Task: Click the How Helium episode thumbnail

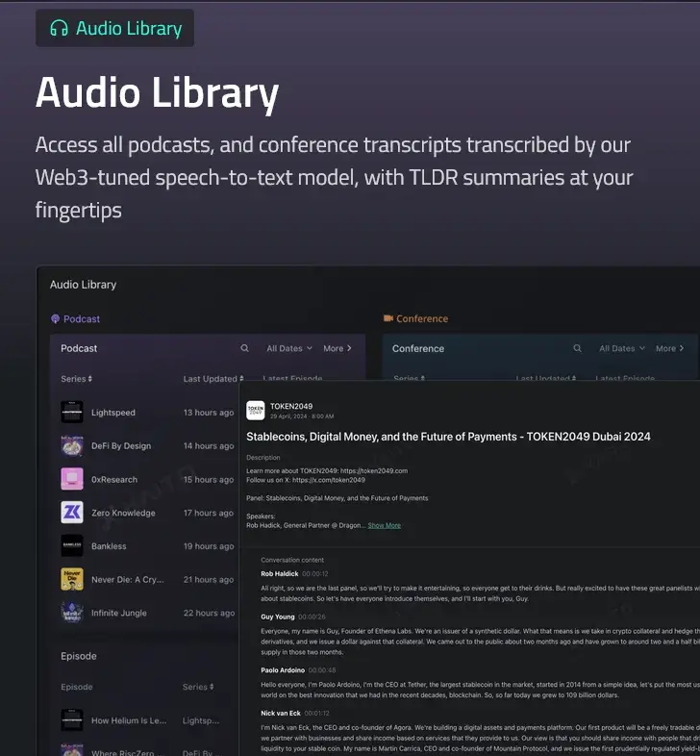Action: (72, 719)
